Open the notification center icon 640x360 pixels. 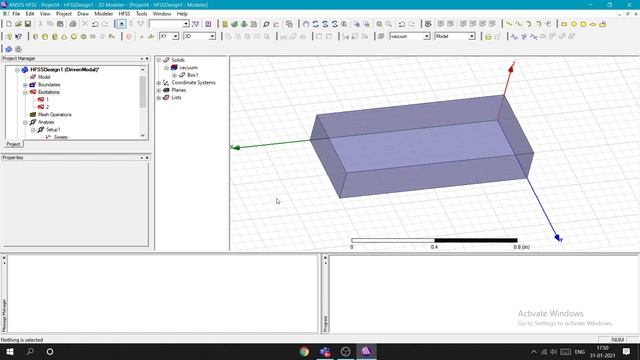pyautogui.click(x=626, y=351)
